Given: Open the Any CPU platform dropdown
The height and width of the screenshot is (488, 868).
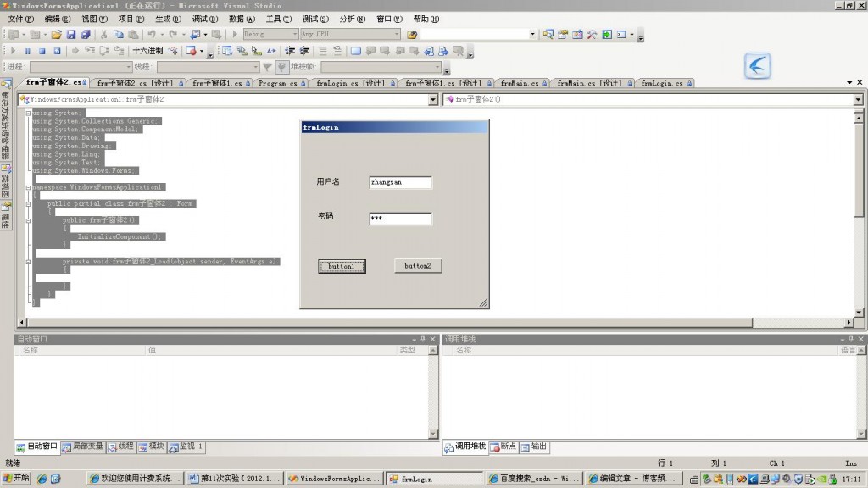Looking at the screenshot, I should pyautogui.click(x=397, y=34).
